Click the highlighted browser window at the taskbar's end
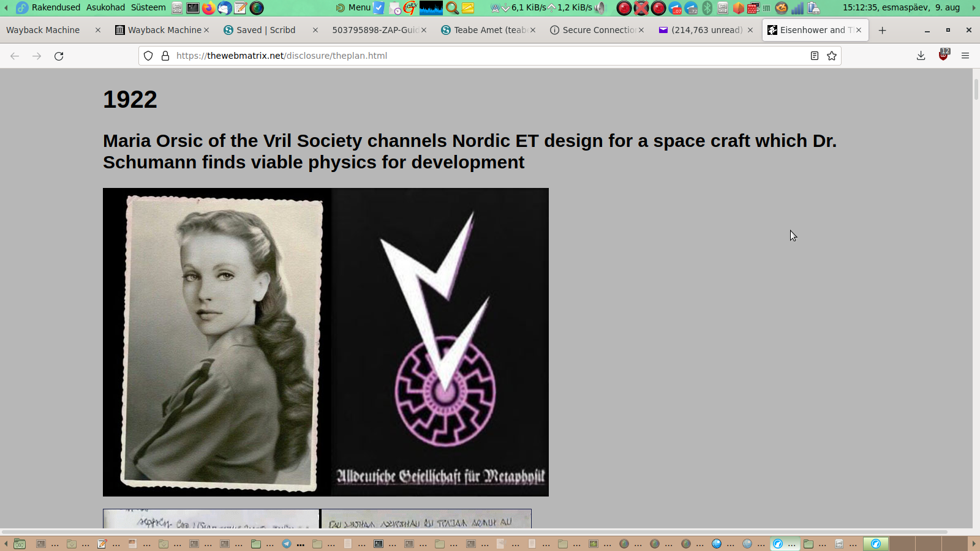Viewport: 980px width, 551px height. pos(875,544)
